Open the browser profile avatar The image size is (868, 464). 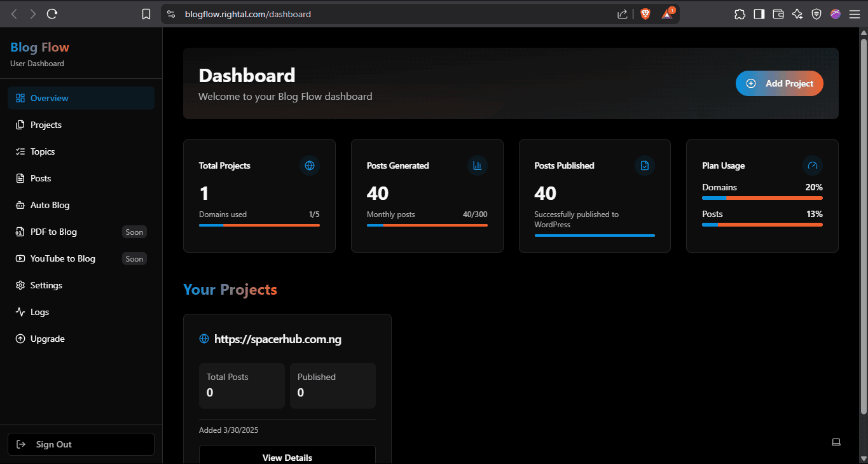[x=836, y=14]
